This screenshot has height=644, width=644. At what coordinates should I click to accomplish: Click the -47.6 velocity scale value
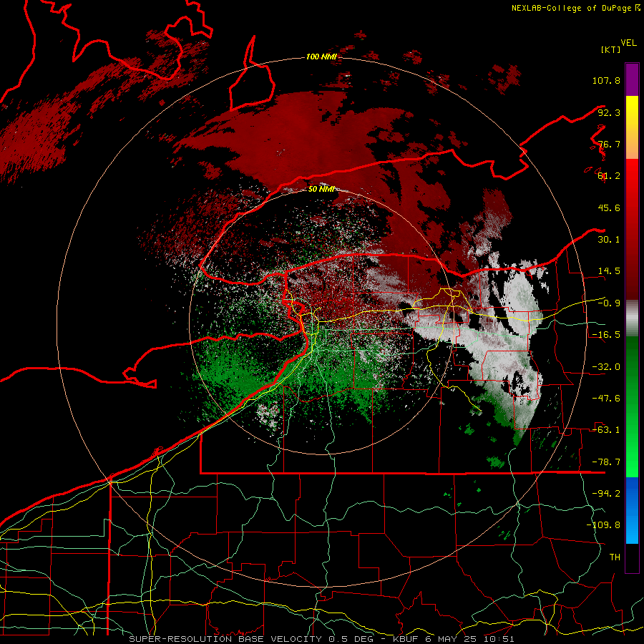(x=606, y=399)
